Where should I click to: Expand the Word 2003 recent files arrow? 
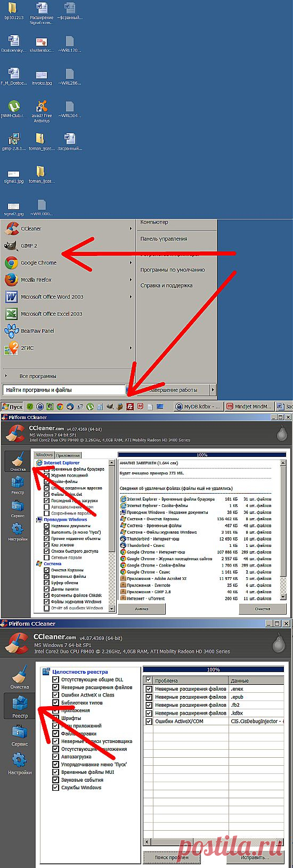tap(131, 297)
